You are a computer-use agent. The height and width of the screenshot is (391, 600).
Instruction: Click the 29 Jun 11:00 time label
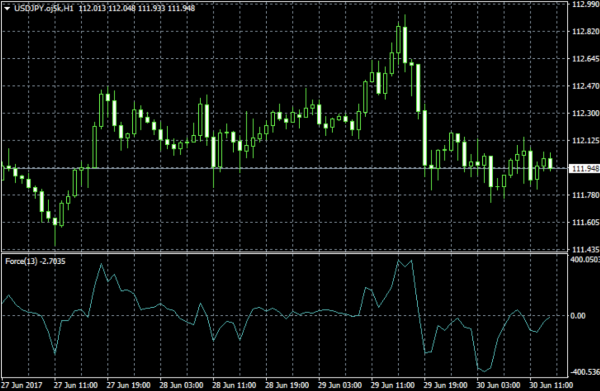click(x=393, y=385)
